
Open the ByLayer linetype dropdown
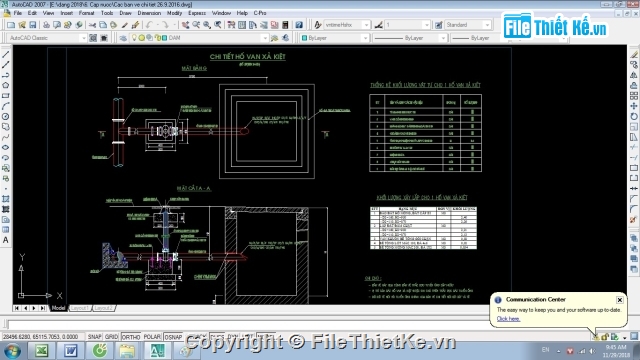[x=443, y=38]
